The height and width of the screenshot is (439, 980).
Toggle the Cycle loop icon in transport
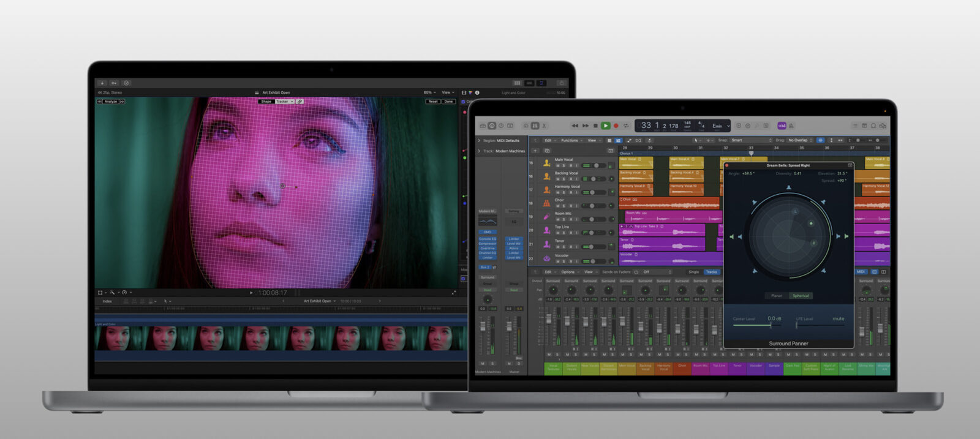click(x=626, y=126)
